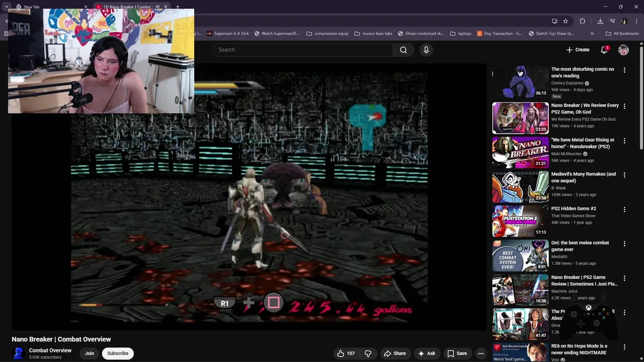Screen dimensions: 644x362
Task: Open options for 'The most disturbing comic' video
Action: (624, 70)
